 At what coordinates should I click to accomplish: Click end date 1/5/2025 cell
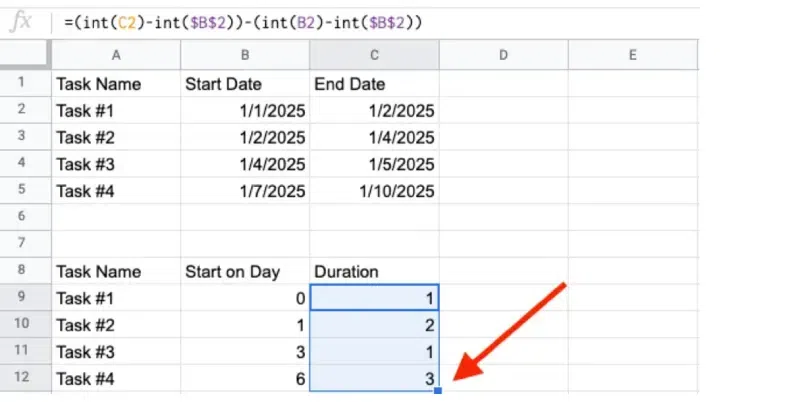[374, 164]
